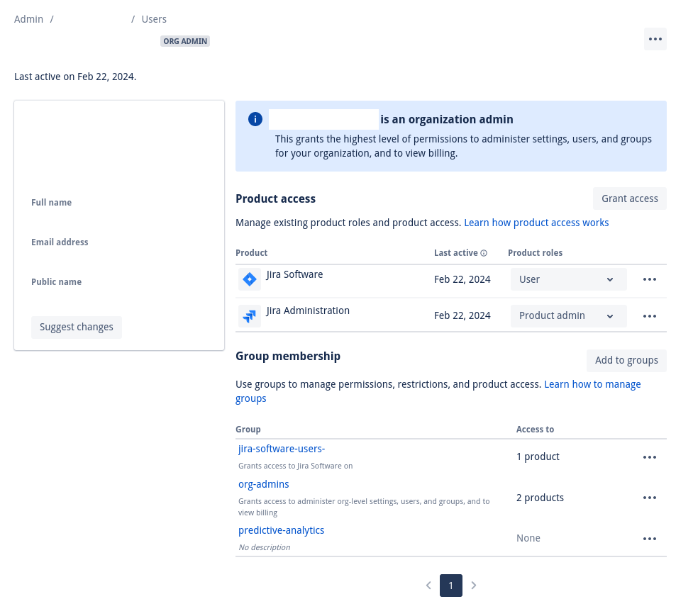This screenshot has height=616, width=693.
Task: Click the Jira Administration product icon
Action: click(250, 316)
